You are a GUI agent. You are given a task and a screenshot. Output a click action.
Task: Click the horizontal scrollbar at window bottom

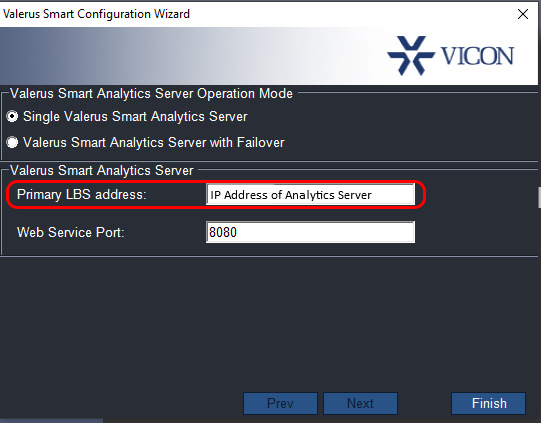click(51, 421)
